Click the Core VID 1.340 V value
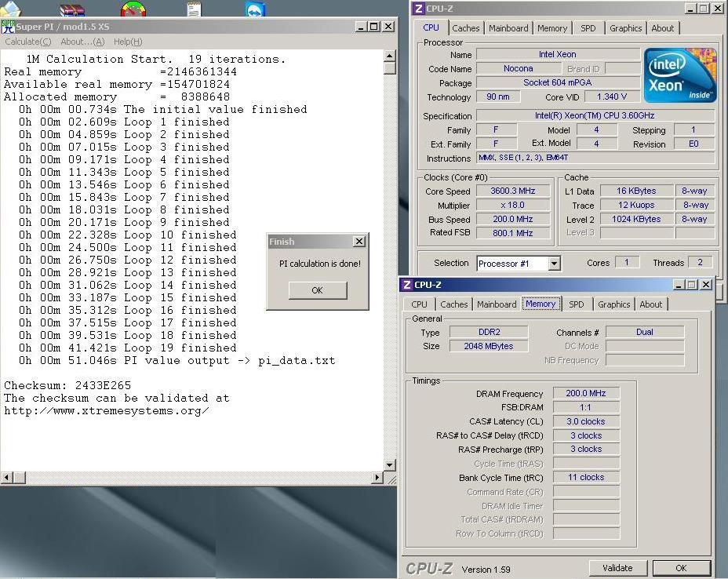728x579 pixels. point(612,96)
